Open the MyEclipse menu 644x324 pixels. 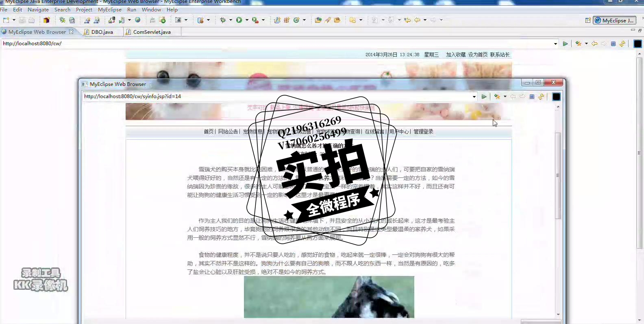[x=110, y=9]
